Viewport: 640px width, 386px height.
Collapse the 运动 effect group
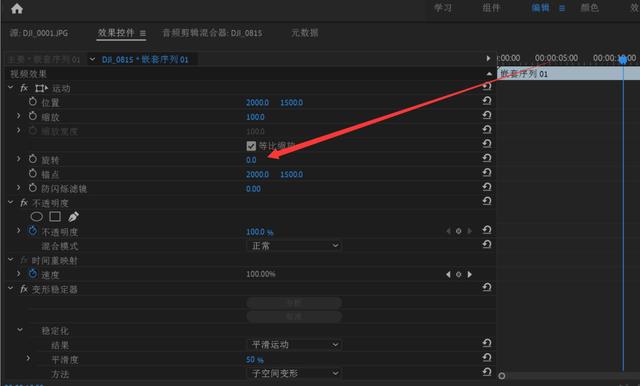coord(11,87)
